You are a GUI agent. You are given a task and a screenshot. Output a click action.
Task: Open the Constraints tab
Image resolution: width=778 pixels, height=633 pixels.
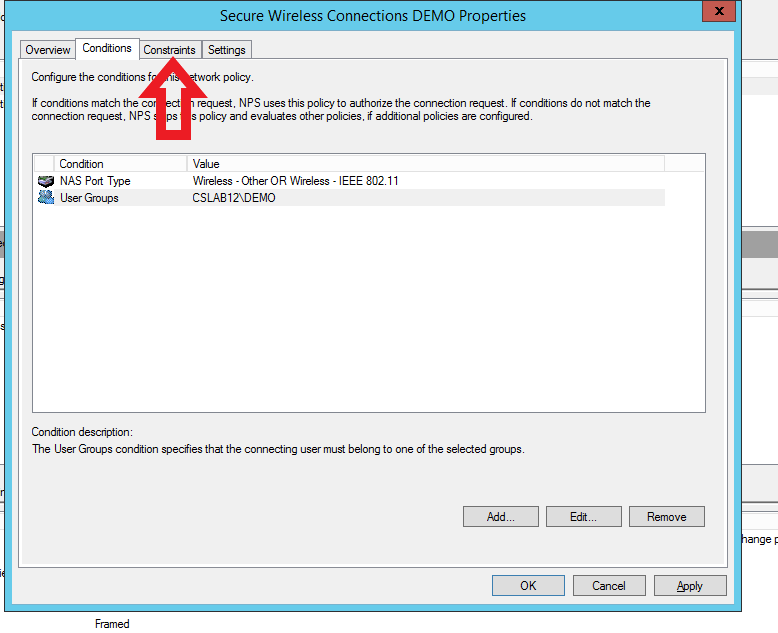tap(170, 50)
